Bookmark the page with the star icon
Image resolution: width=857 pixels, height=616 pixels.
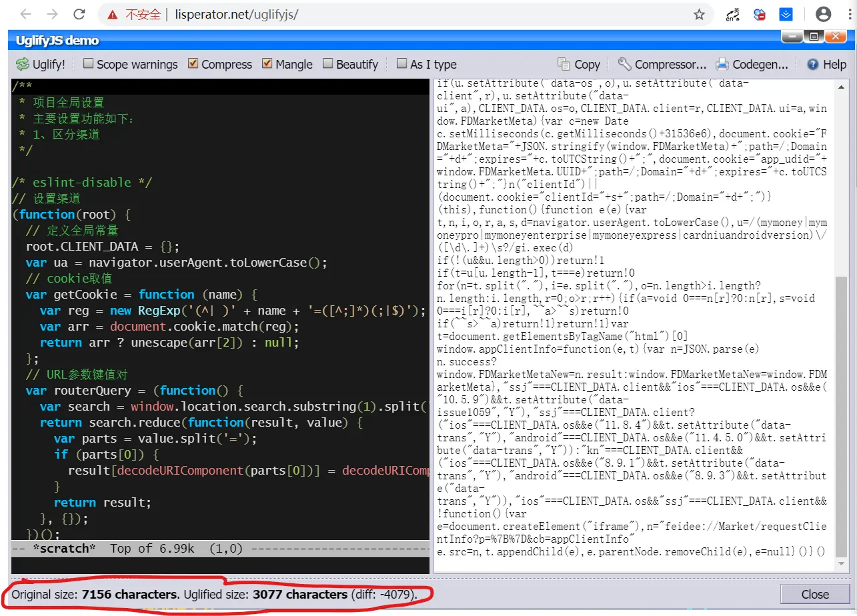(699, 14)
